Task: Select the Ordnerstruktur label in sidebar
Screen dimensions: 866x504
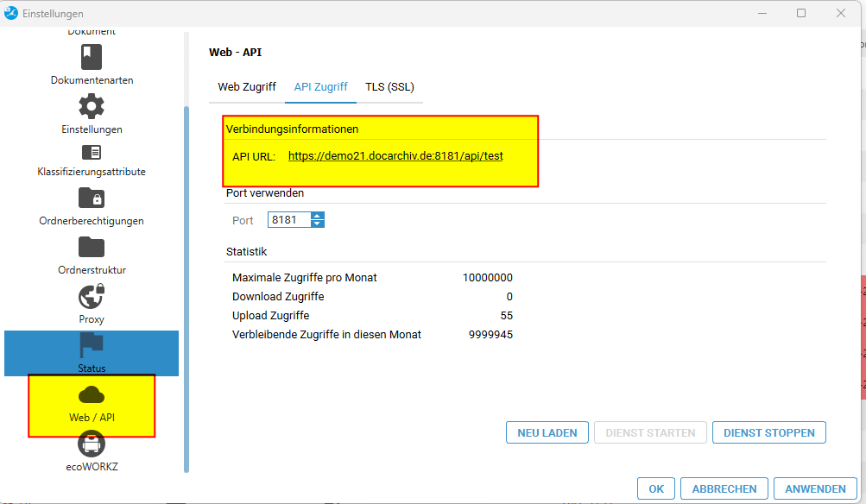Action: point(92,270)
